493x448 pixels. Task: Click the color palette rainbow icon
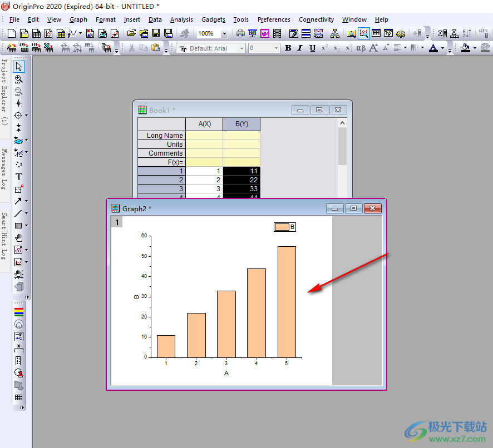[x=19, y=312]
